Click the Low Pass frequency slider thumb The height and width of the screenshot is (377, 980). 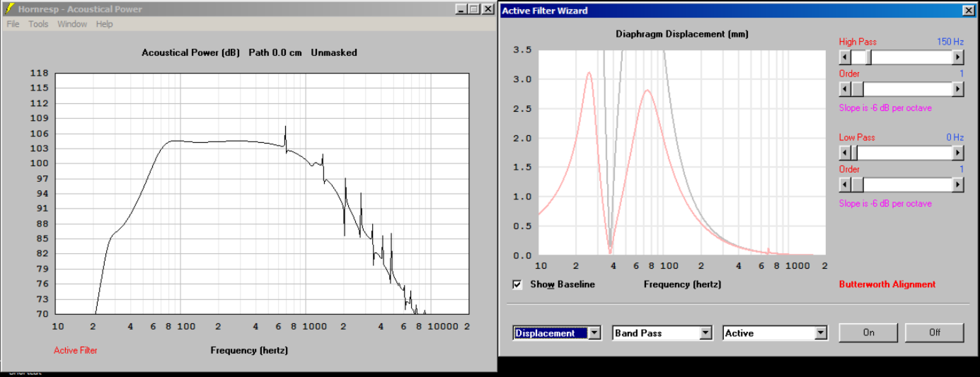[854, 153]
